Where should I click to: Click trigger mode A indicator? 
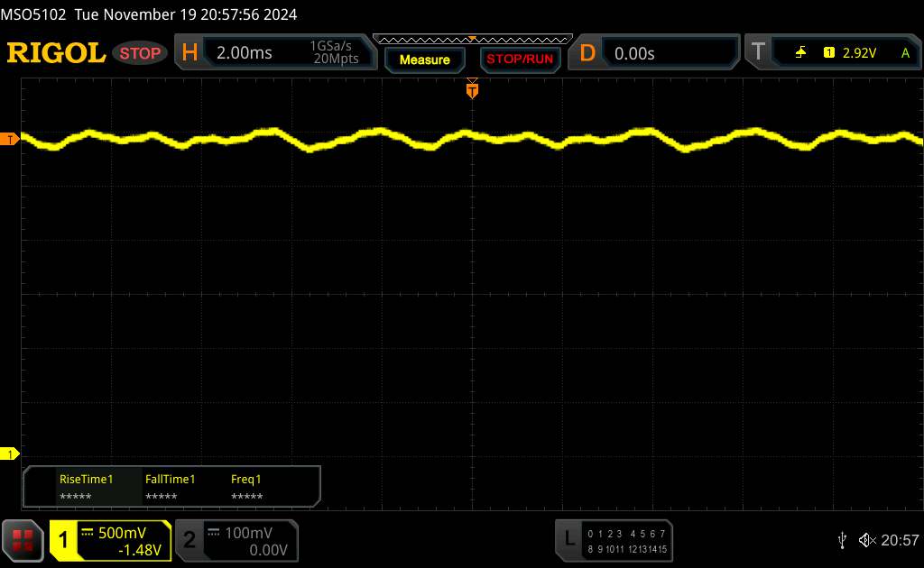coord(905,53)
